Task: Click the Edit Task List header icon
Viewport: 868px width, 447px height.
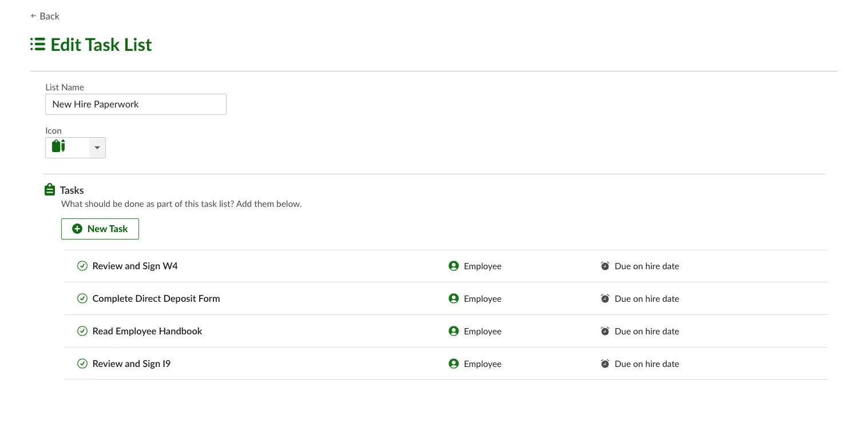Action: point(38,45)
